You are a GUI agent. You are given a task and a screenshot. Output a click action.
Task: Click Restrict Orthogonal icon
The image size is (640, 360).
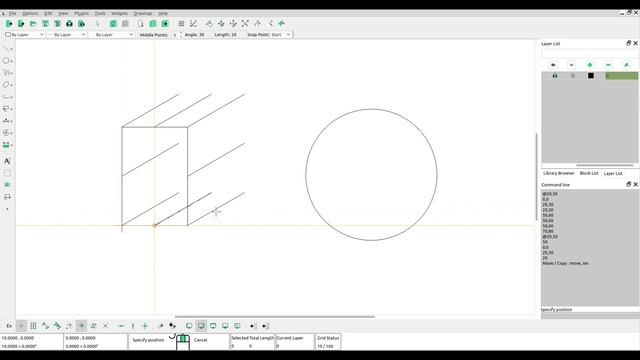click(145, 326)
